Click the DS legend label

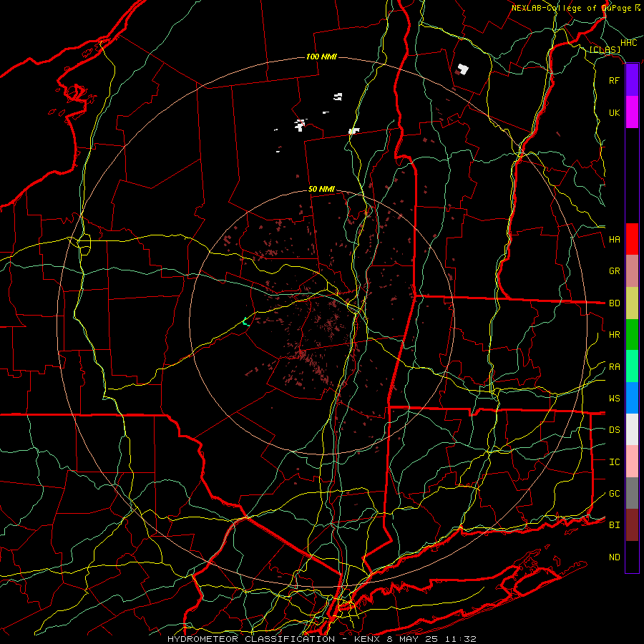click(x=614, y=429)
